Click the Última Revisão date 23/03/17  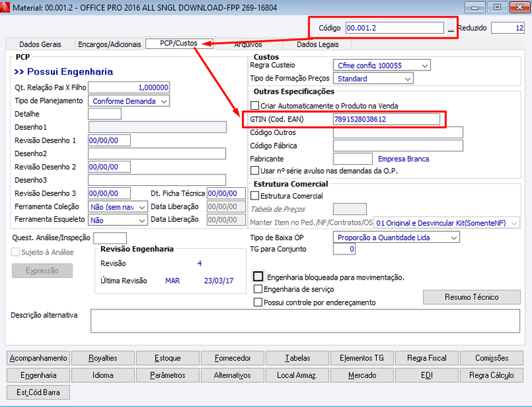click(x=218, y=281)
